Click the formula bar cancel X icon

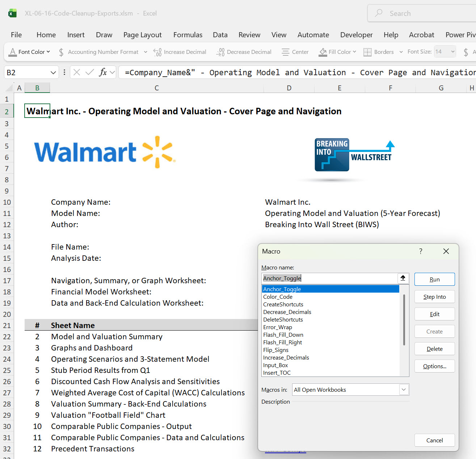click(x=77, y=72)
